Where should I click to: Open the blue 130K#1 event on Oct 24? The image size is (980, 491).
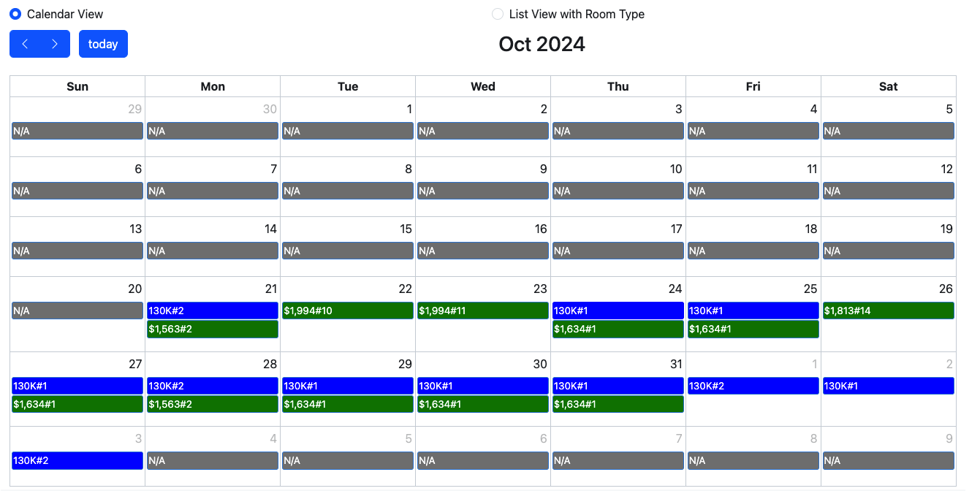point(618,311)
